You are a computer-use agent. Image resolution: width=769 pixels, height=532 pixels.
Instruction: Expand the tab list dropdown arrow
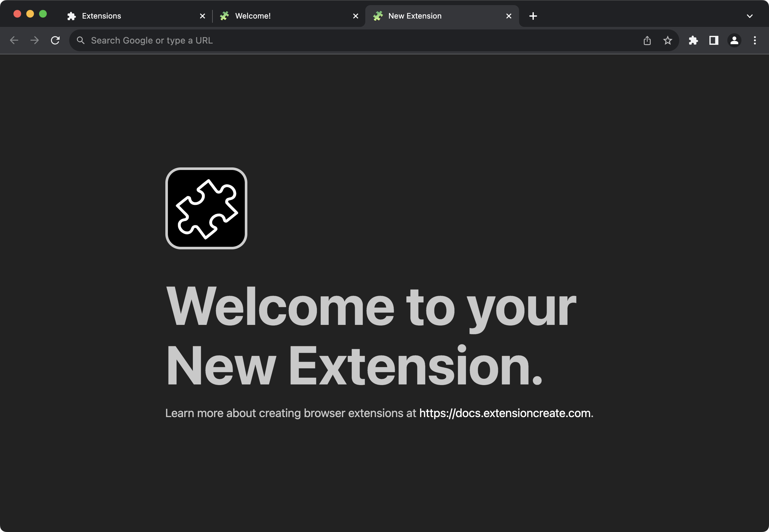tap(750, 16)
